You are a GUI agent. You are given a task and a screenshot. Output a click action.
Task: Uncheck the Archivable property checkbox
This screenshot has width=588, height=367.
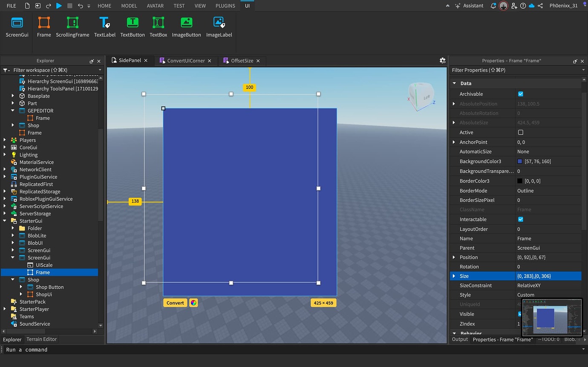(521, 94)
